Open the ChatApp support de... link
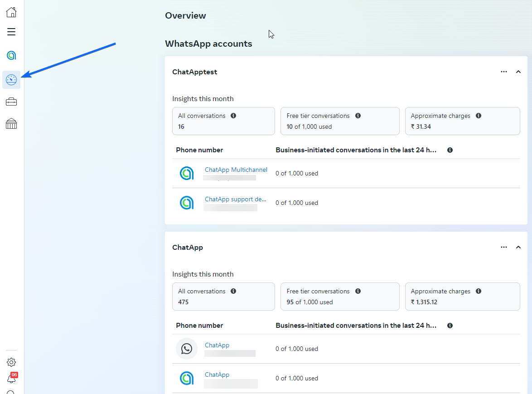 (x=235, y=199)
